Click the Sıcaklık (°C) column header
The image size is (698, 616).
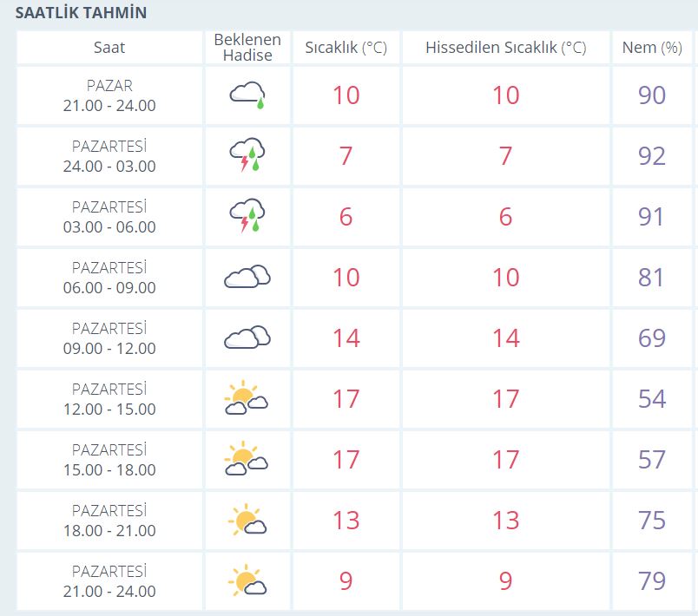click(346, 47)
